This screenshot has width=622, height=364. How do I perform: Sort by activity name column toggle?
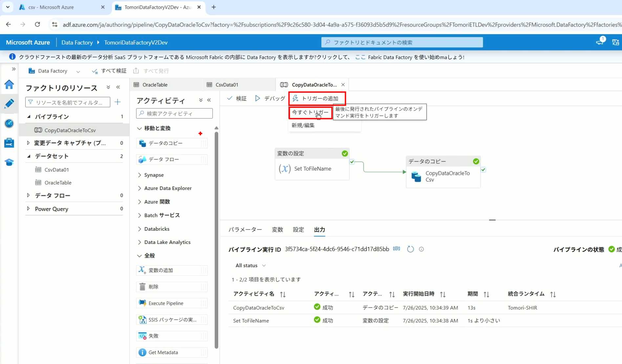pos(283,294)
